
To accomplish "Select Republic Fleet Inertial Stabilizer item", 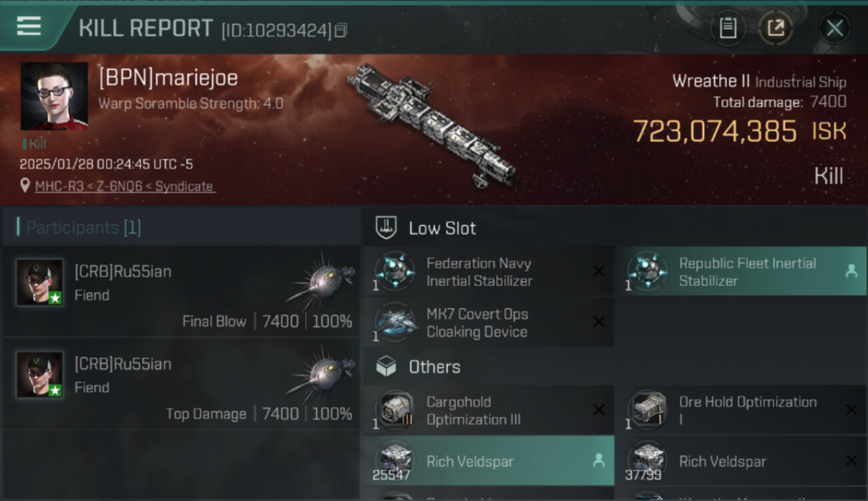I will 741,272.
